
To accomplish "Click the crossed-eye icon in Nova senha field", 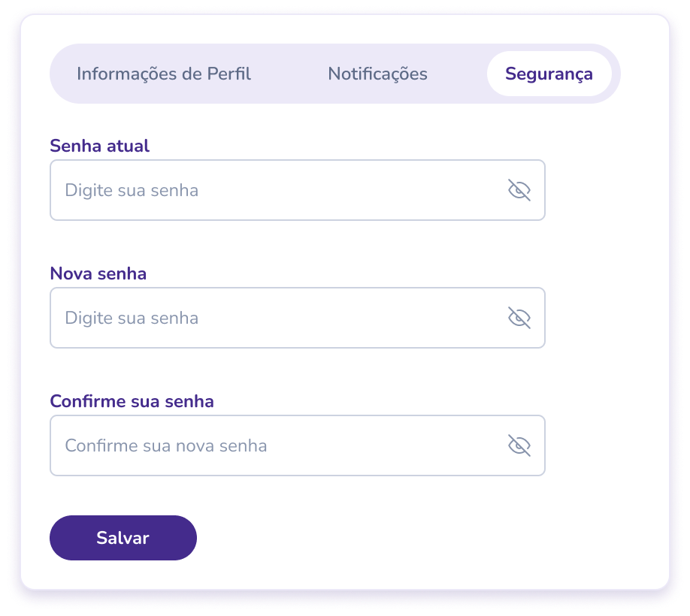I will coord(519,318).
